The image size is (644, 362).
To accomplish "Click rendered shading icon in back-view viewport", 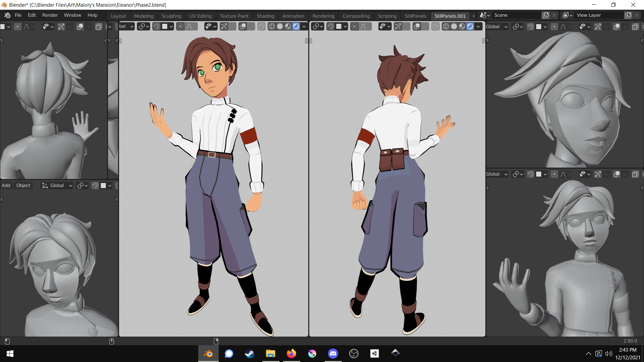I will click(470, 26).
